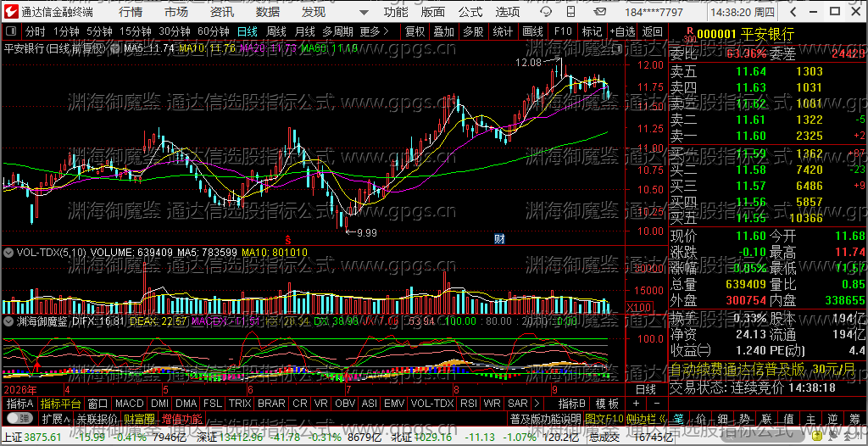868x446 pixels.
Task: Add stock with +自选 button
Action: click(x=623, y=31)
